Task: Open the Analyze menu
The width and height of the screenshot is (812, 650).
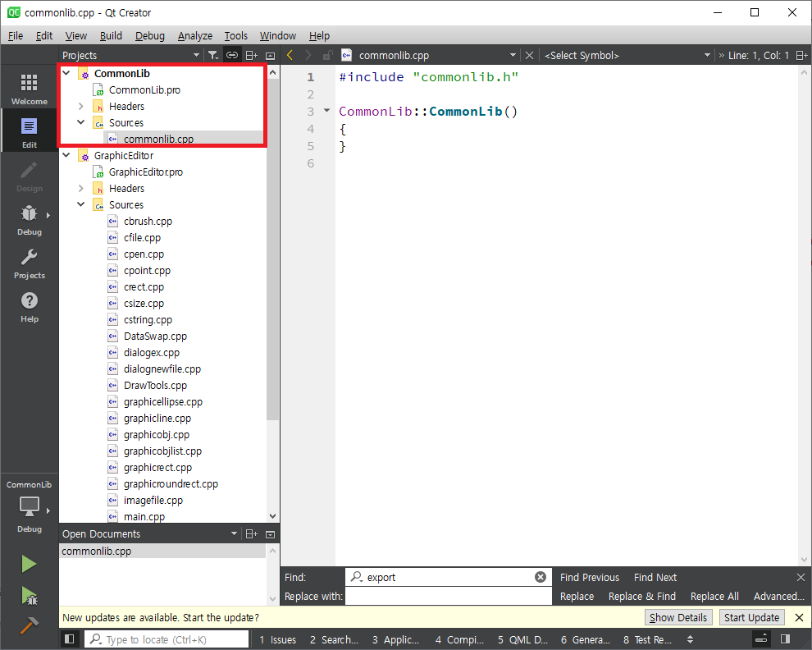Action: [x=195, y=36]
